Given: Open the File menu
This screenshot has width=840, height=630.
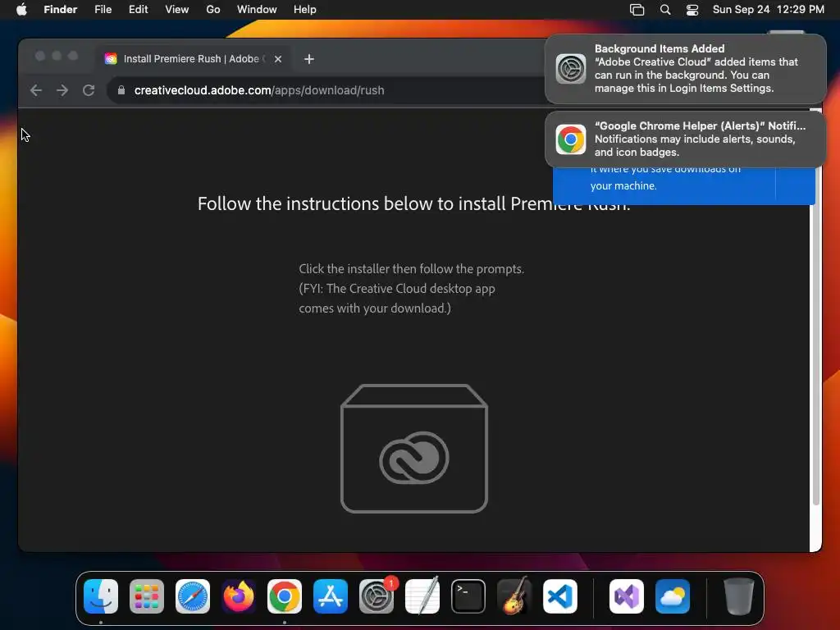Looking at the screenshot, I should (x=103, y=10).
